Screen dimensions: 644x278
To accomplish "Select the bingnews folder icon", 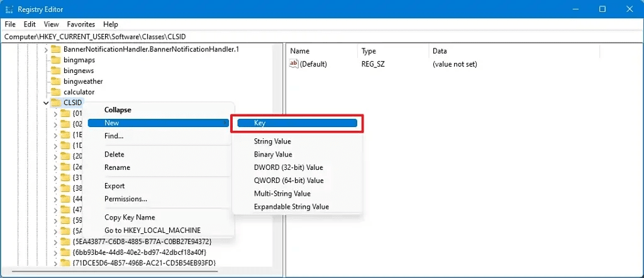I will click(55, 70).
